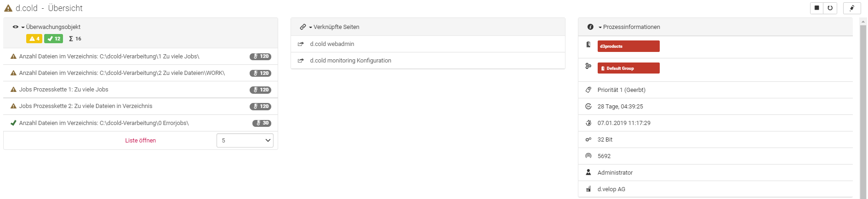Click the red Default Group label
The height and width of the screenshot is (199, 868).
point(628,68)
